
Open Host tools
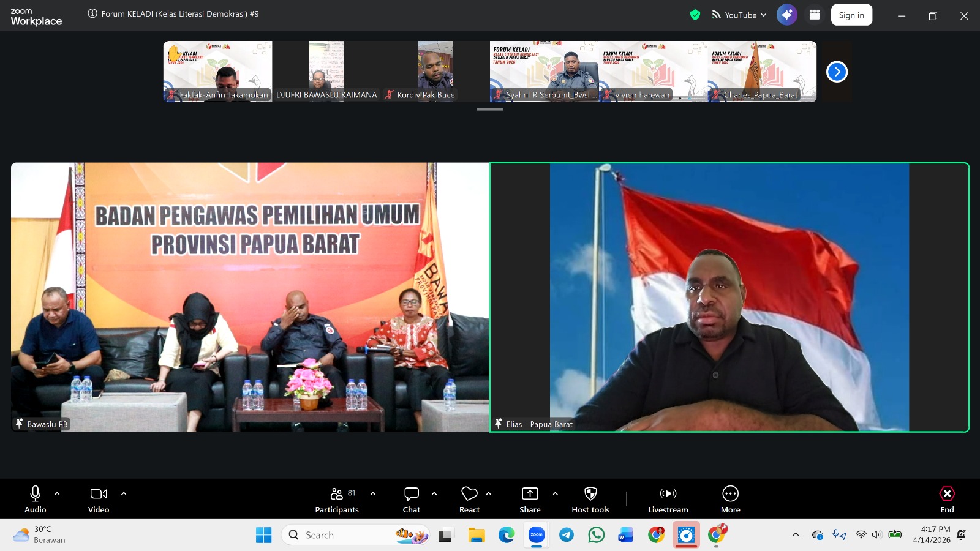[590, 499]
